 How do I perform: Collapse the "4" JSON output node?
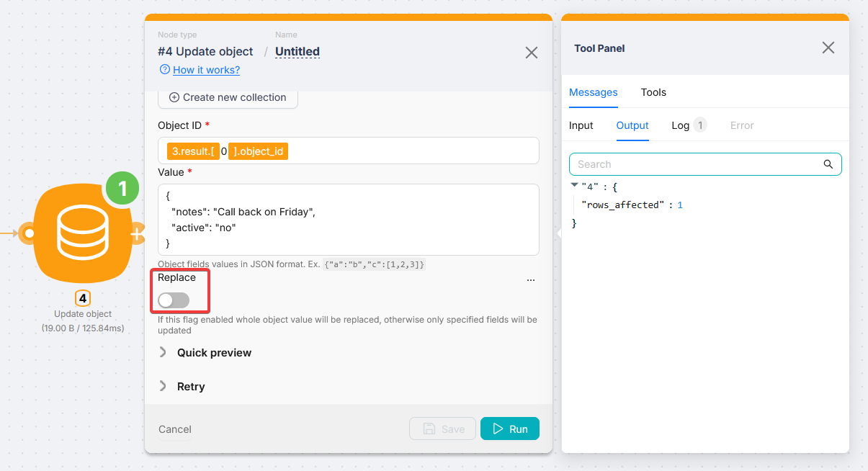[x=574, y=186]
